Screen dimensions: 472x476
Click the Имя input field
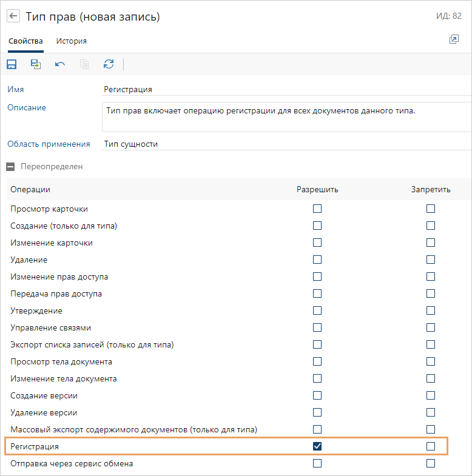click(285, 89)
